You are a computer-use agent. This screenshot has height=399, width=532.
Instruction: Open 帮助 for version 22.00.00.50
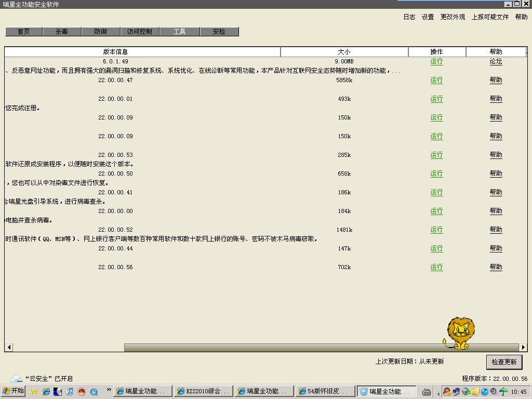pyautogui.click(x=496, y=174)
